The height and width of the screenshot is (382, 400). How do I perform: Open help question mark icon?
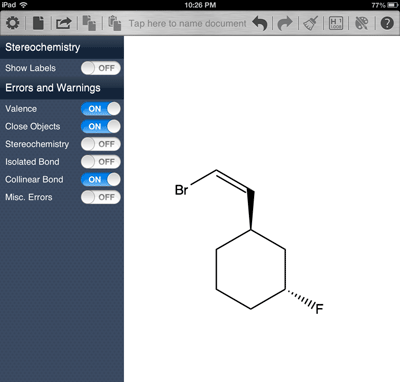[x=387, y=23]
